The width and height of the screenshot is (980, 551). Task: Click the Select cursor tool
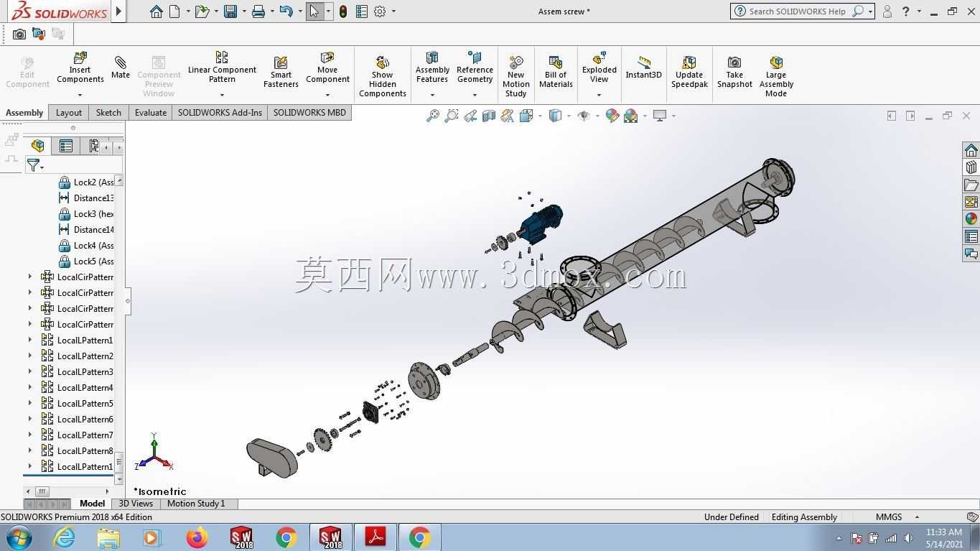314,11
